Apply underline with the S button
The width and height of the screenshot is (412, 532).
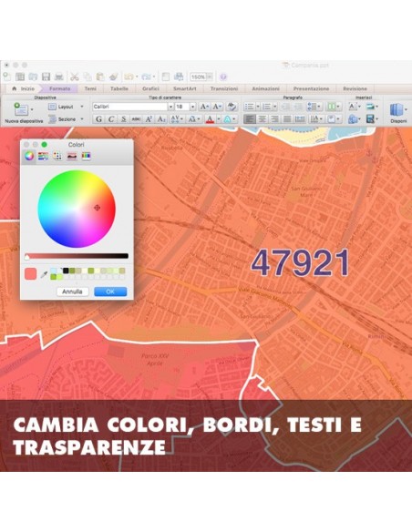(124, 119)
